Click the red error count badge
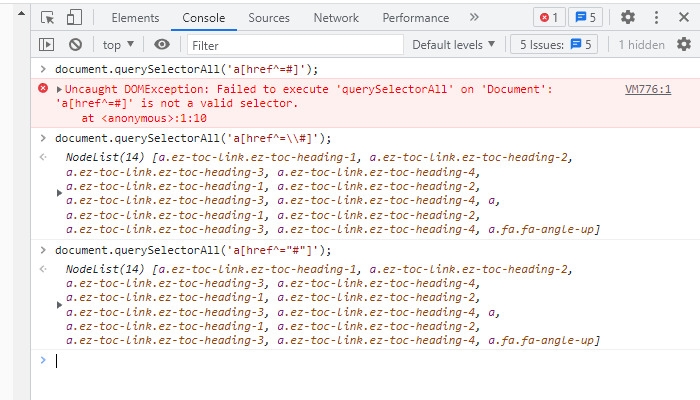The image size is (700, 400). click(549, 17)
